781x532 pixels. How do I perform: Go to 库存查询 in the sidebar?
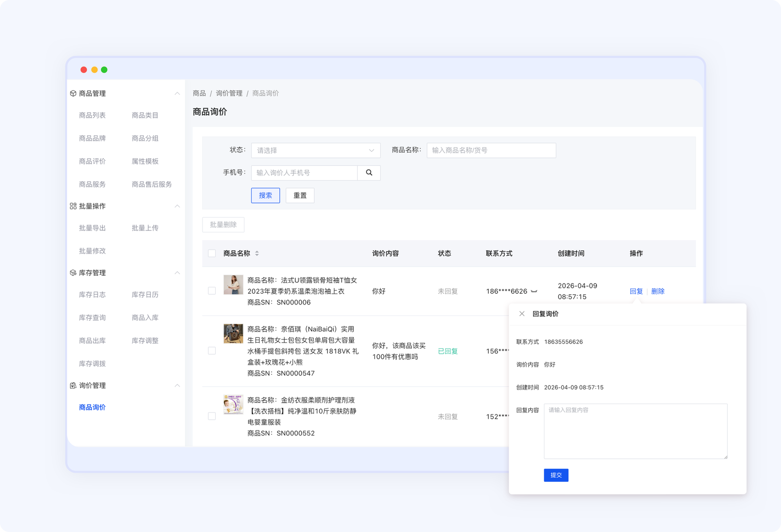pos(92,318)
